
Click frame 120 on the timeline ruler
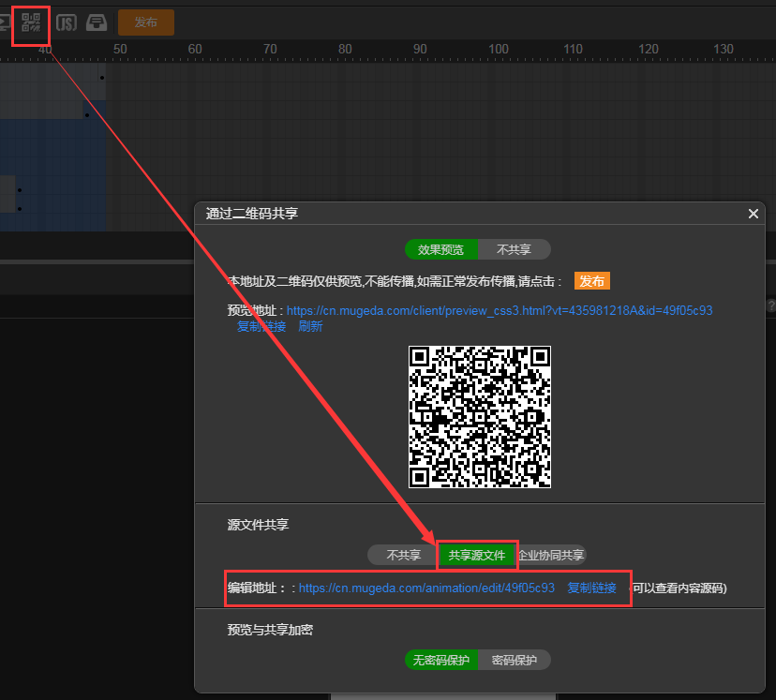tap(649, 49)
